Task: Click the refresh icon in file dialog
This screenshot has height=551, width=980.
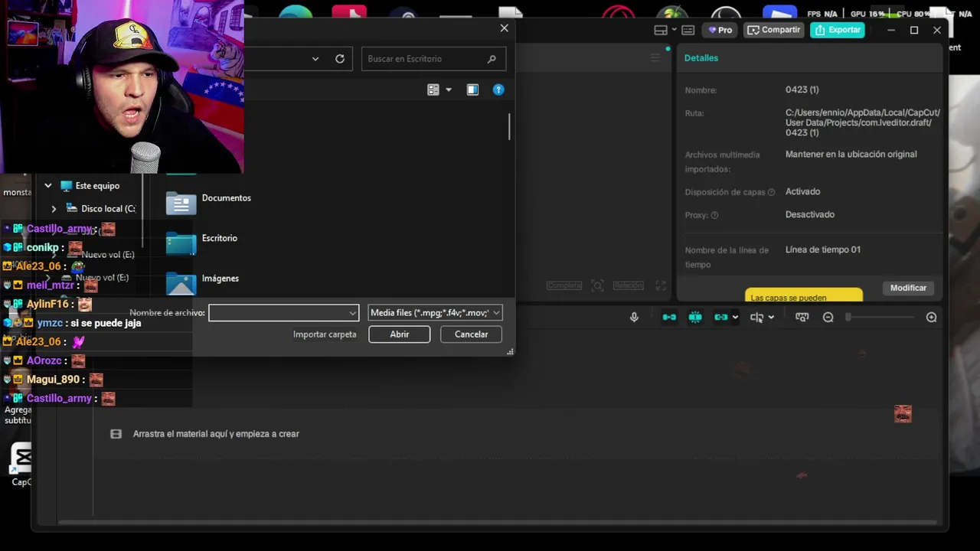Action: point(340,59)
